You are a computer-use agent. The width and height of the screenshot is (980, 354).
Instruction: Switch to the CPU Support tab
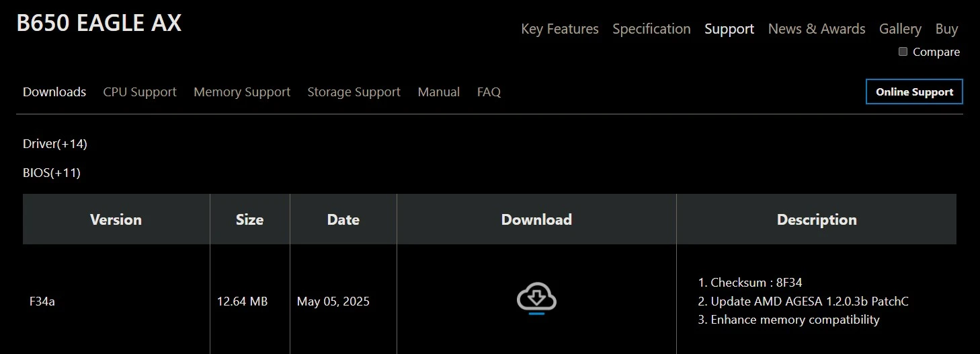pos(140,92)
